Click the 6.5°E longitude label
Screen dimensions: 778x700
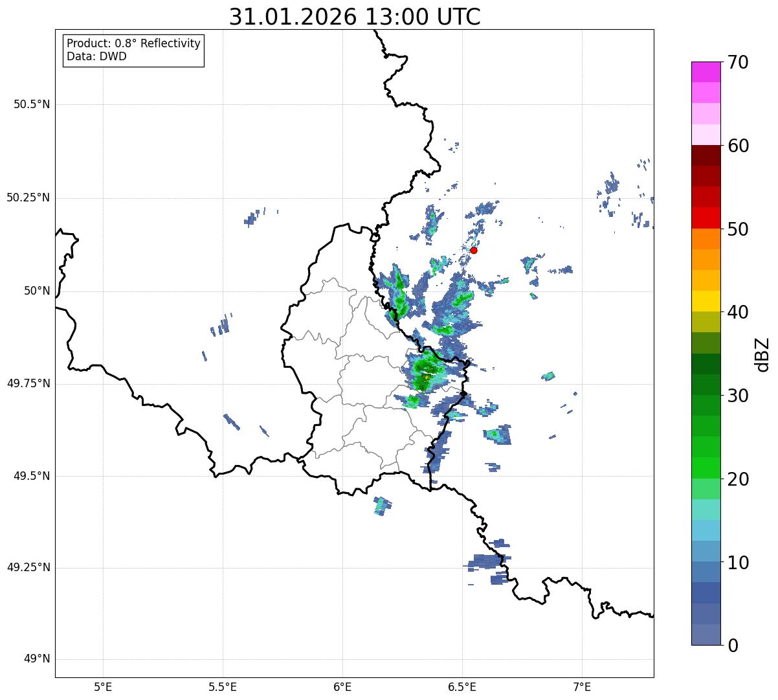(462, 686)
